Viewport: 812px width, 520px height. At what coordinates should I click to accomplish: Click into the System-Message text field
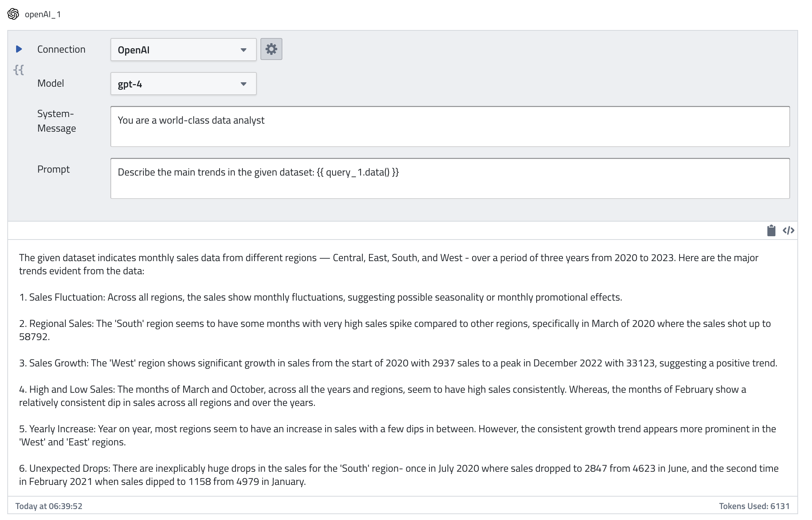450,127
